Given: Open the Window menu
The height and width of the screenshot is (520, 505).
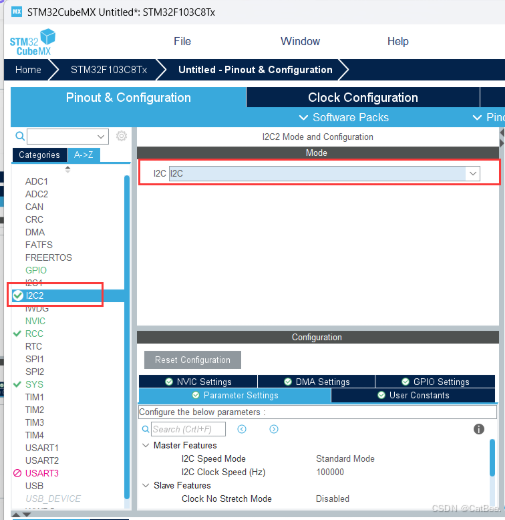Looking at the screenshot, I should point(300,41).
